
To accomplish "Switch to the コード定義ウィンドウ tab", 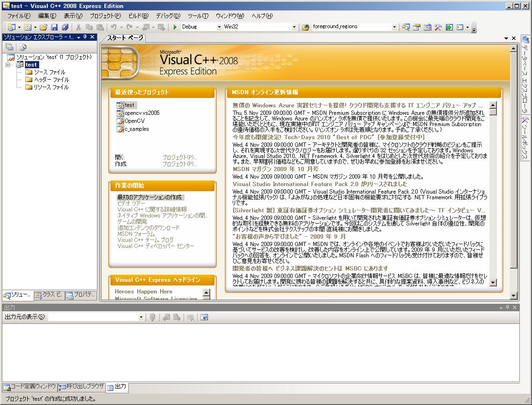I will pos(30,387).
